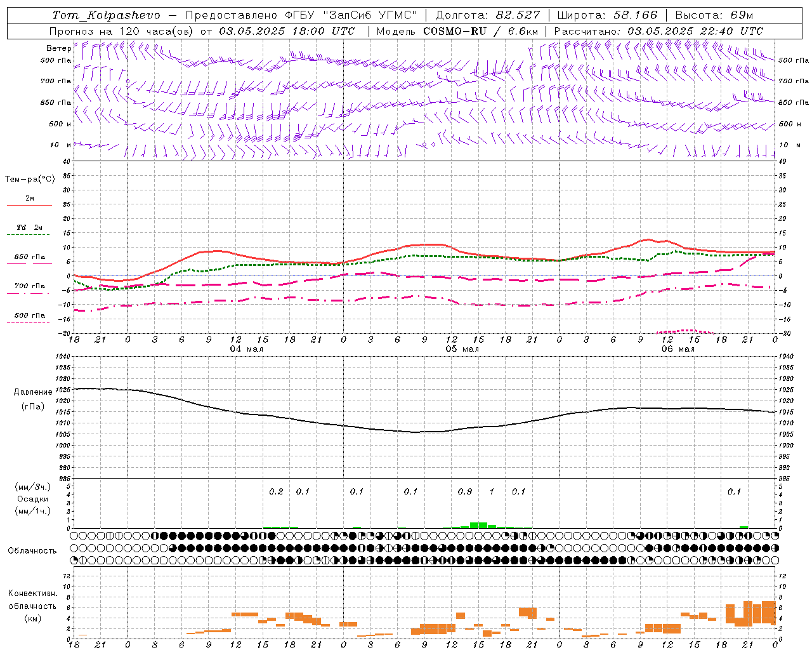Click the Рассчитано: 03.05.2025 22:40 UTC text

pos(658,31)
